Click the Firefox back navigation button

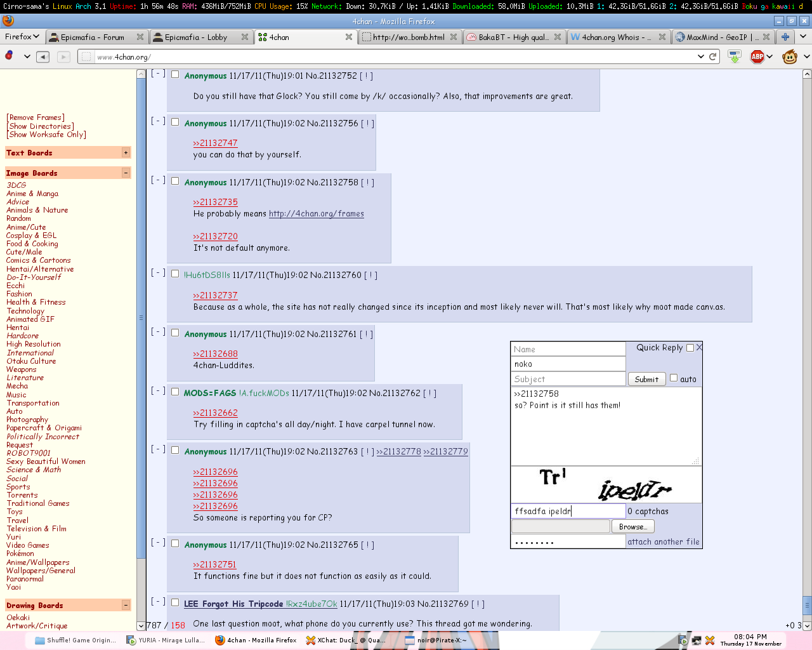(x=43, y=56)
